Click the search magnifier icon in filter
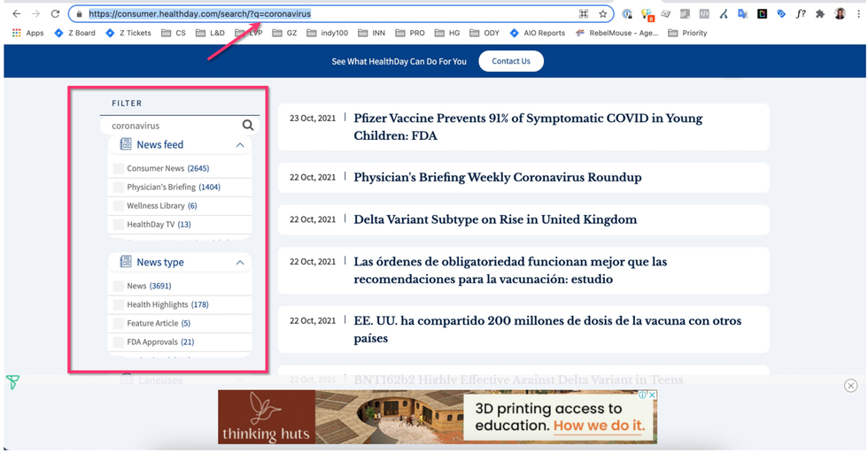The width and height of the screenshot is (868, 453). pos(248,126)
